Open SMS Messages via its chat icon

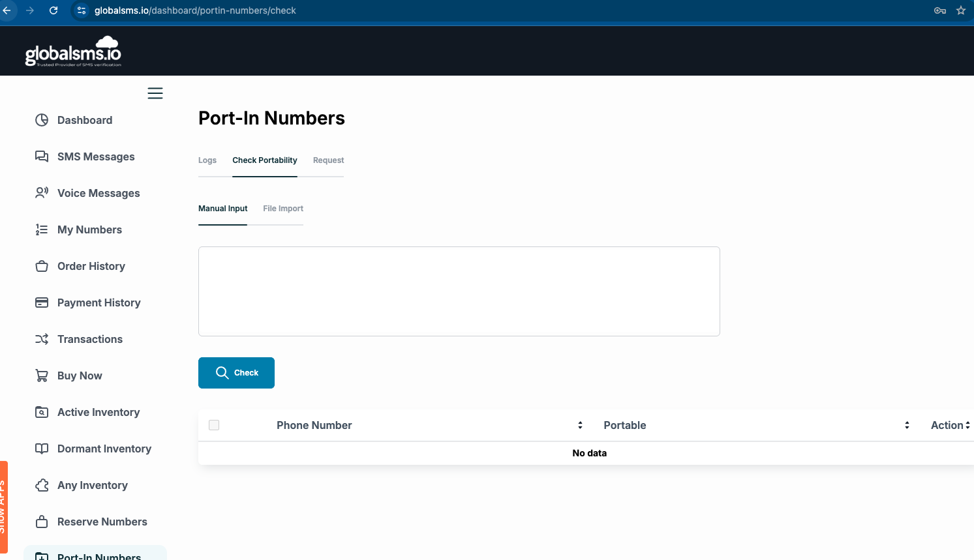click(x=42, y=156)
